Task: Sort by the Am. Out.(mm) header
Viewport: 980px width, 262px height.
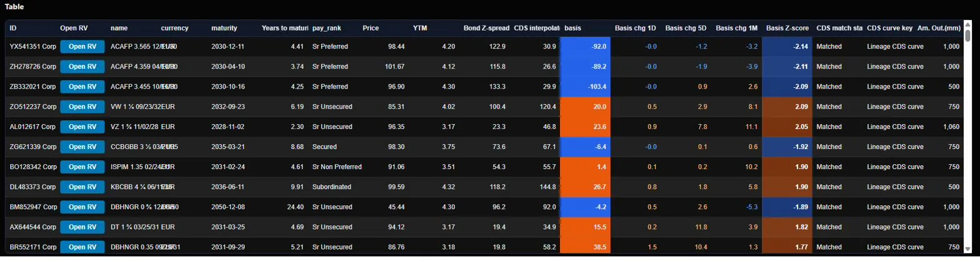Action: 939,28
